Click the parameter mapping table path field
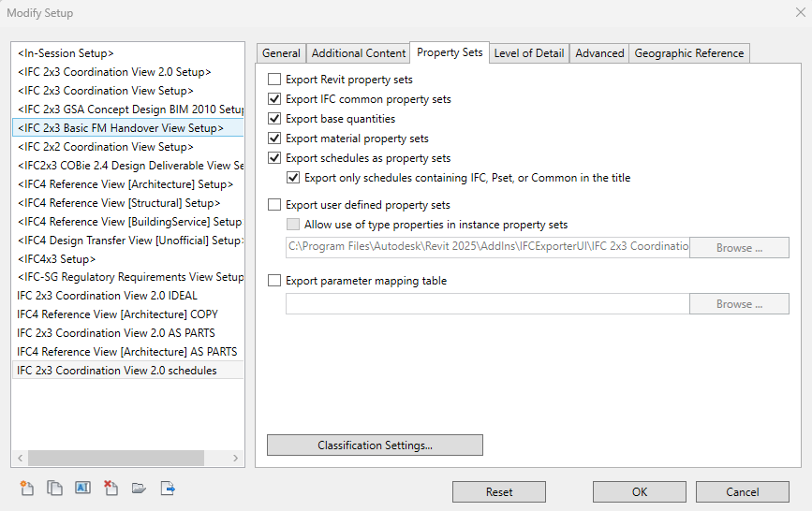Viewport: 812px width, 511px height. 487,304
